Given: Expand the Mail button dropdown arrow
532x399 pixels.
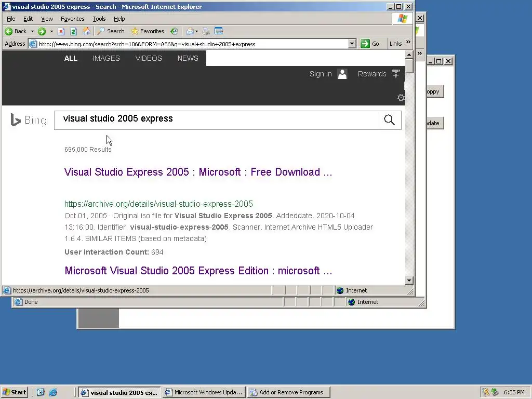Looking at the screenshot, I should 197,31.
